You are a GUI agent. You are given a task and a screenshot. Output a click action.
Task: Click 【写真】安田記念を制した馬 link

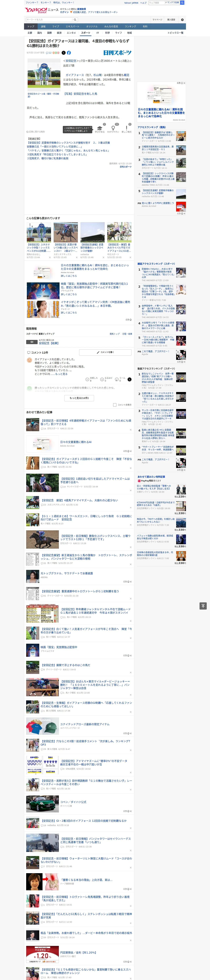(x=80, y=94)
